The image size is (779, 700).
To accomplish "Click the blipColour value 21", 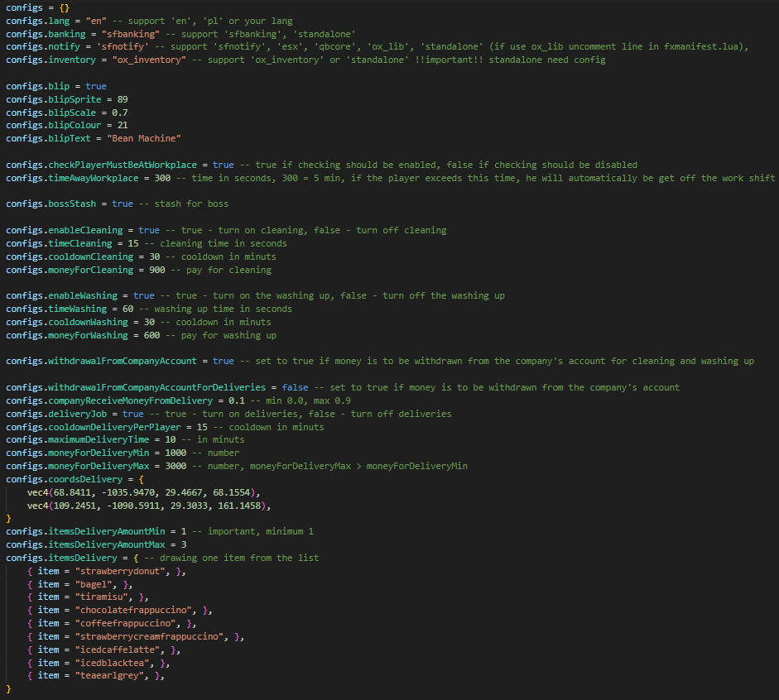I will [123, 126].
